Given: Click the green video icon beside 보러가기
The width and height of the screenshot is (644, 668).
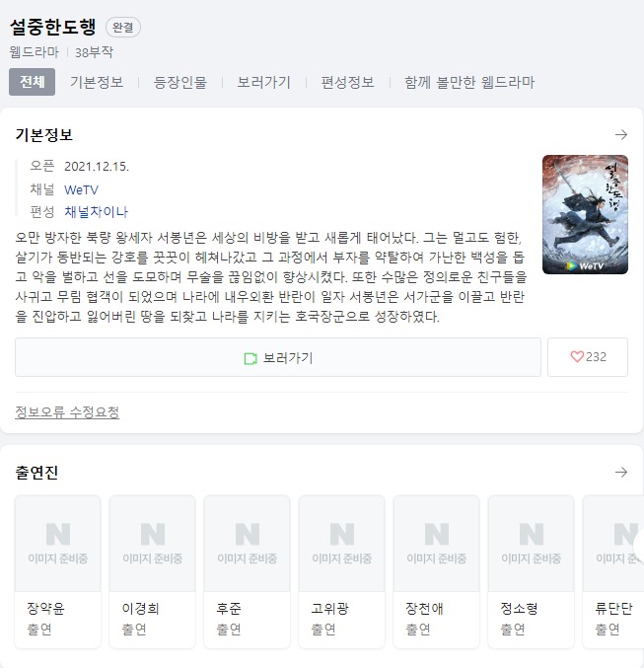Looking at the screenshot, I should (x=250, y=359).
